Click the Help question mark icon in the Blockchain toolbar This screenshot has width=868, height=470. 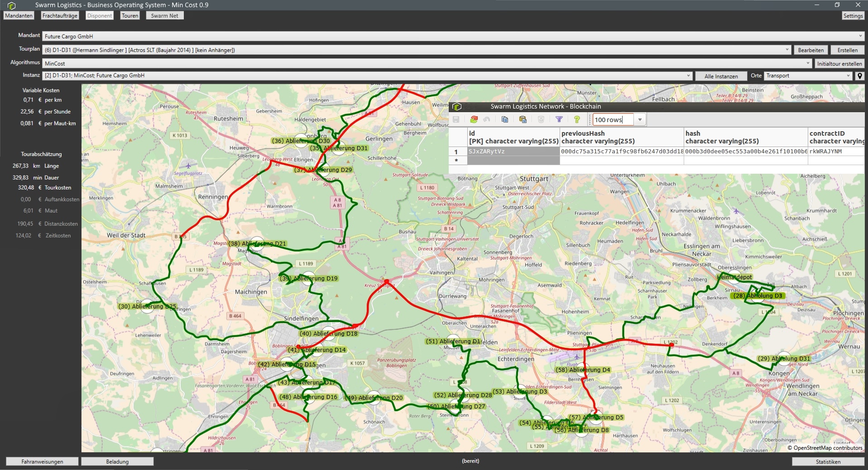tap(577, 119)
